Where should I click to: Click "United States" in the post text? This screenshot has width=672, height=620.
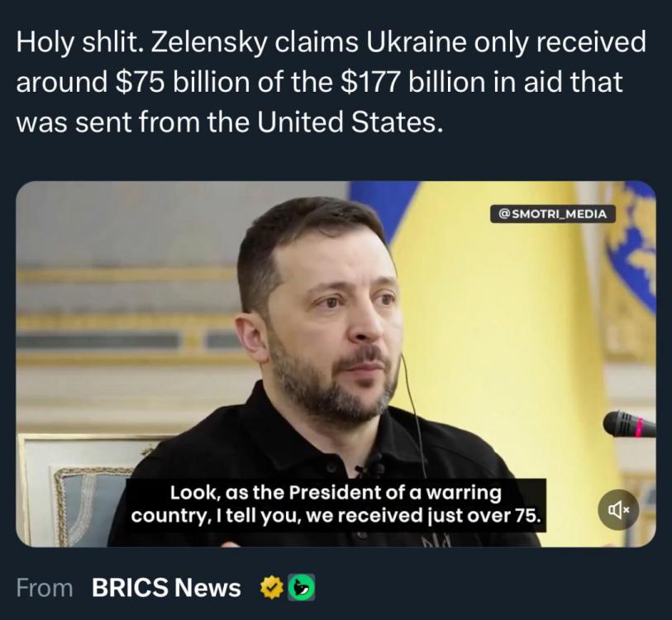click(x=350, y=122)
